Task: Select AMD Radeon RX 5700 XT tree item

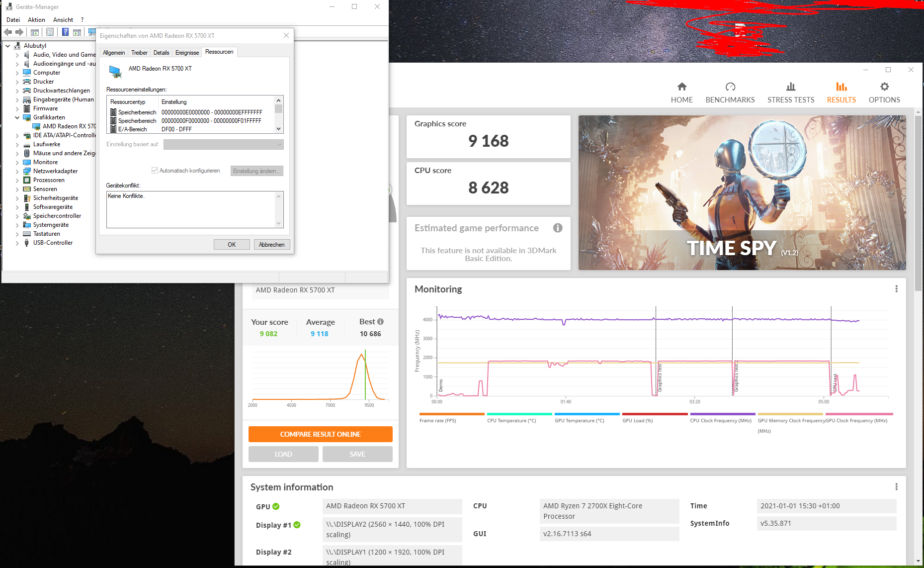Action: point(65,126)
